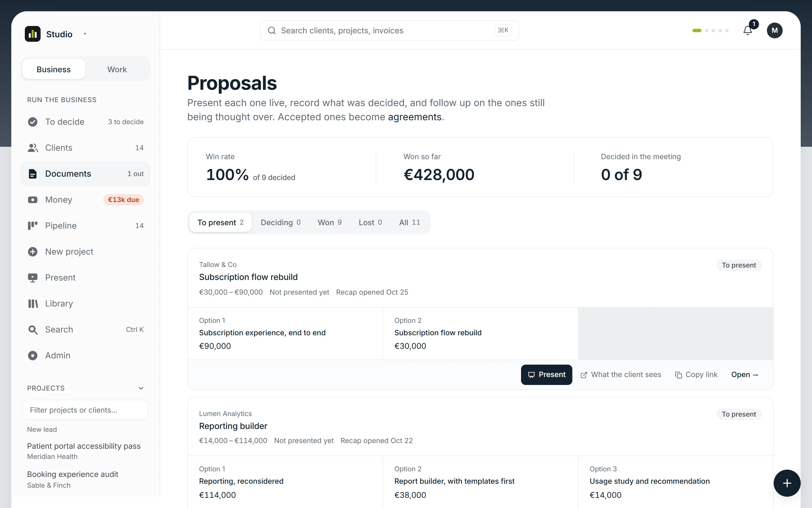This screenshot has width=812, height=508.
Task: Click the Money icon in sidebar
Action: tap(32, 200)
